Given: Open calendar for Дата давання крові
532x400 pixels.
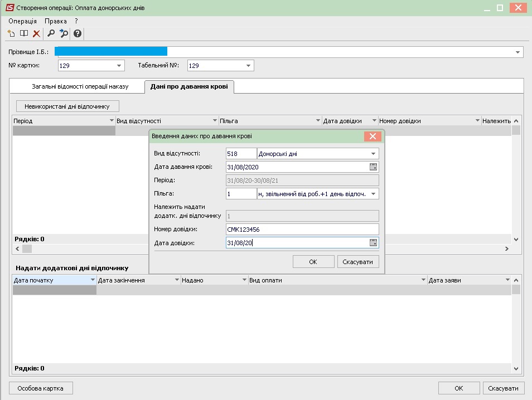Looking at the screenshot, I should coord(373,167).
